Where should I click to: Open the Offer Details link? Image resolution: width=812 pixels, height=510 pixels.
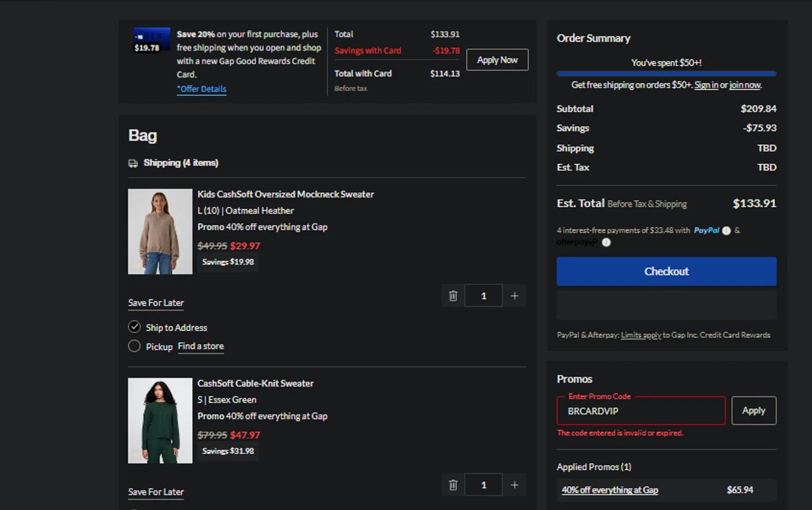[202, 89]
